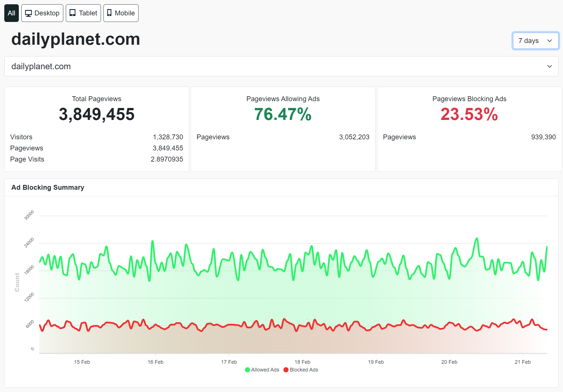Click the Ad Blocking Summary heading

(x=48, y=187)
